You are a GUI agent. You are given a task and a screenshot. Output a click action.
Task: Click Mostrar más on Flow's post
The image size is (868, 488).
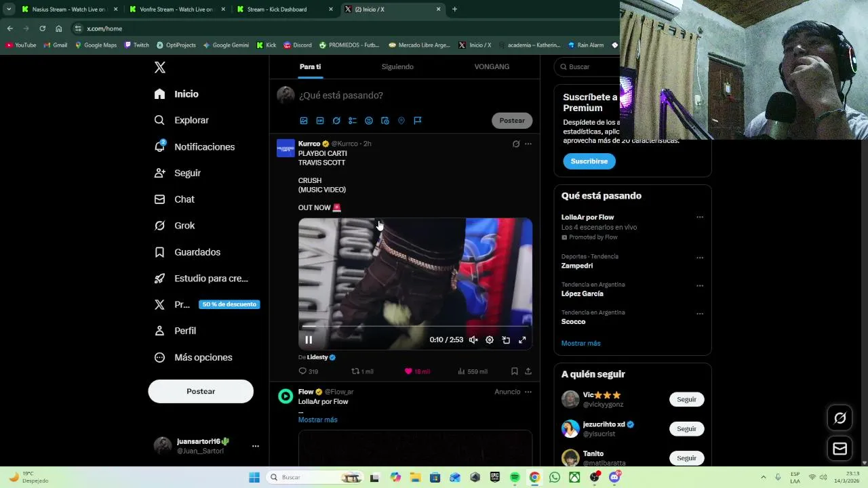(x=317, y=420)
